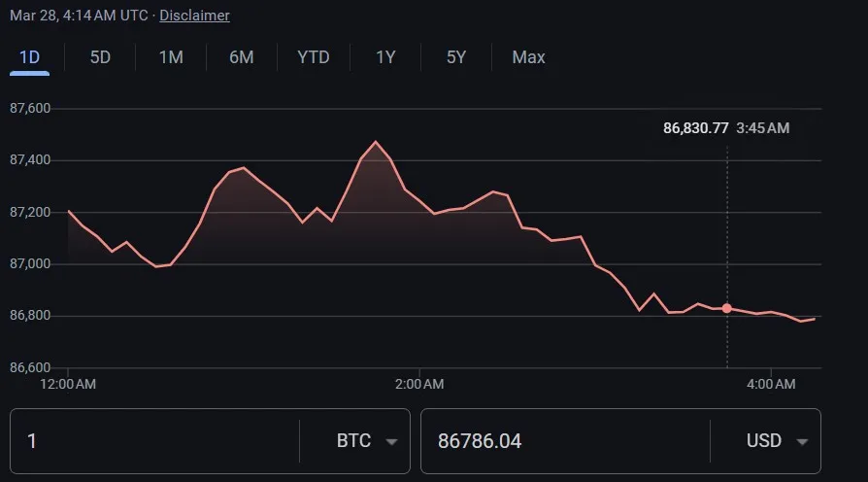
Task: Select the 1D time range tab
Action: pos(30,57)
